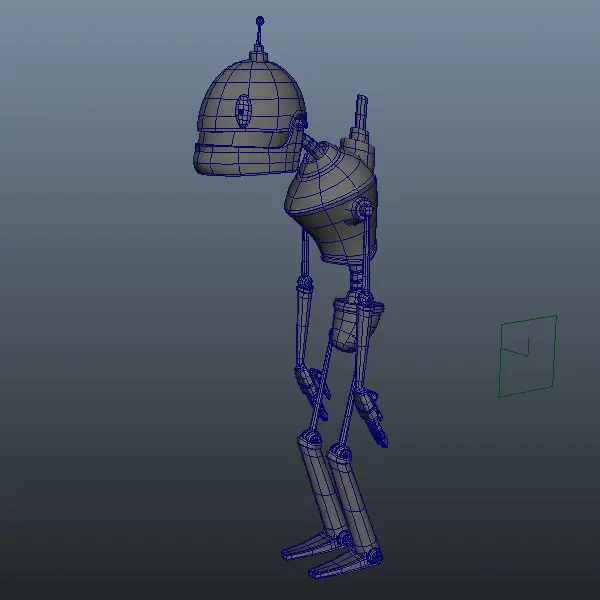The width and height of the screenshot is (600, 600).
Task: Select the robot's torso body mesh
Action: 331,205
